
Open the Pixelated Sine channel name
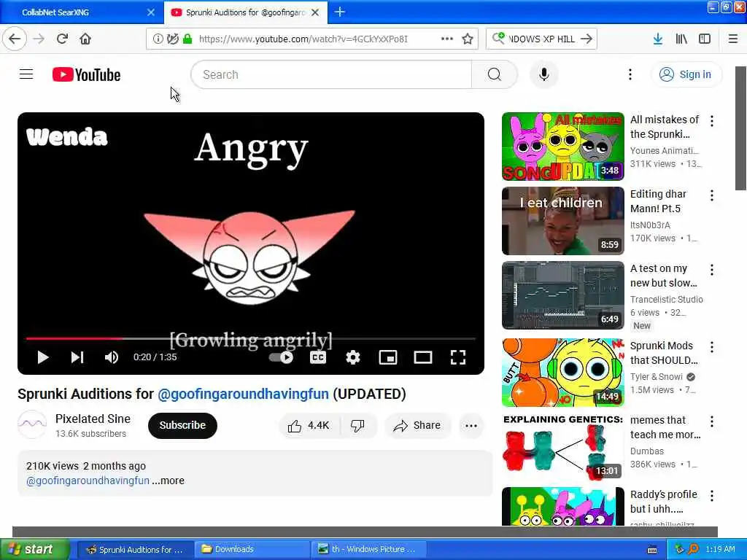coord(93,419)
